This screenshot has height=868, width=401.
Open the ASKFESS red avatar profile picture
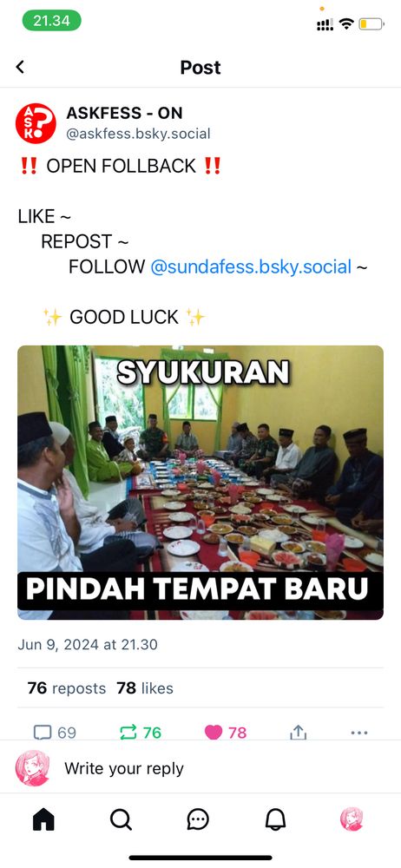[x=36, y=123]
